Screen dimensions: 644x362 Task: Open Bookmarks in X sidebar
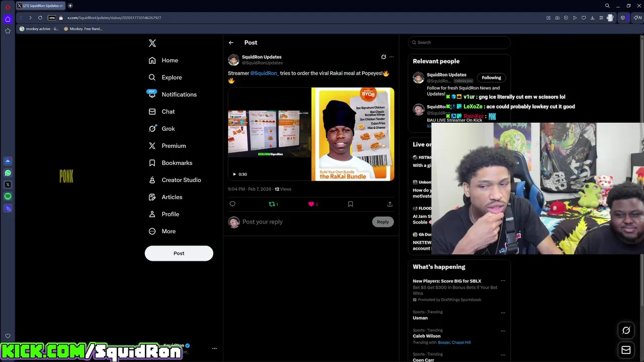point(171,163)
